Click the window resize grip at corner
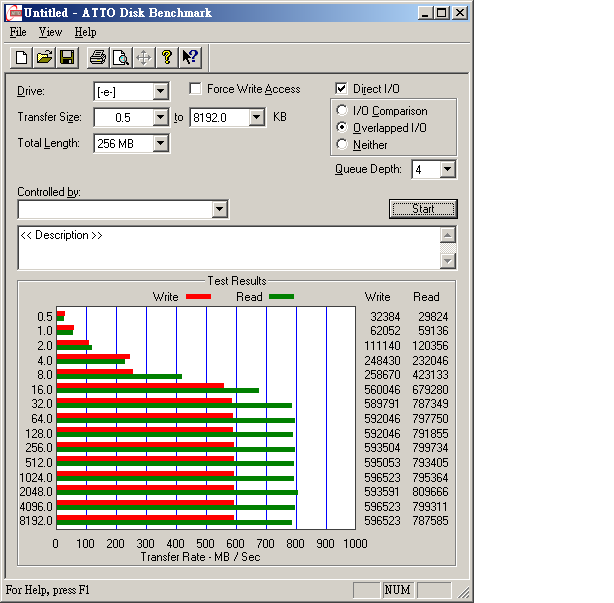The height and width of the screenshot is (603, 614). pyautogui.click(x=463, y=592)
